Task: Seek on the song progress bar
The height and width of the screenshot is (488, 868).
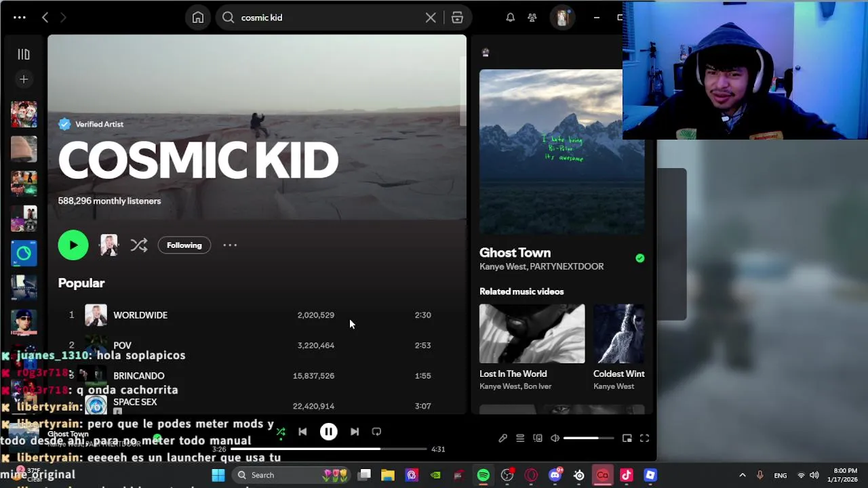Action: 328,449
